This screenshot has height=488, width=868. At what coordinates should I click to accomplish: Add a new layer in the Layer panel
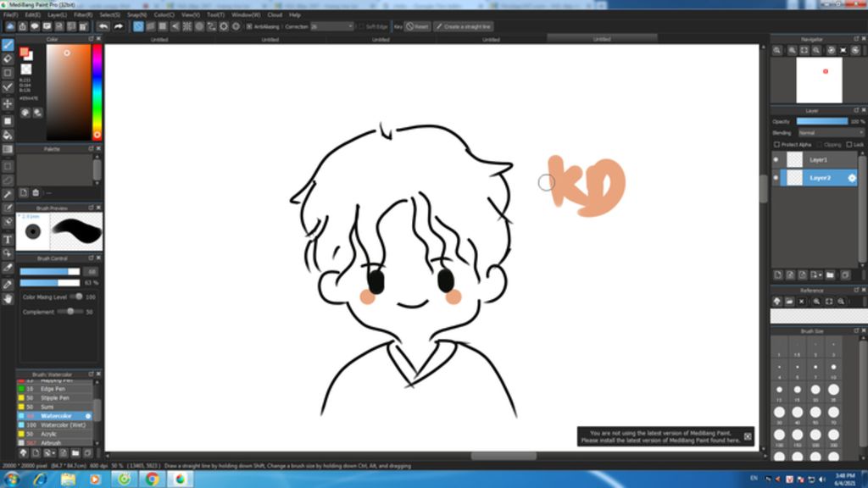click(x=778, y=275)
